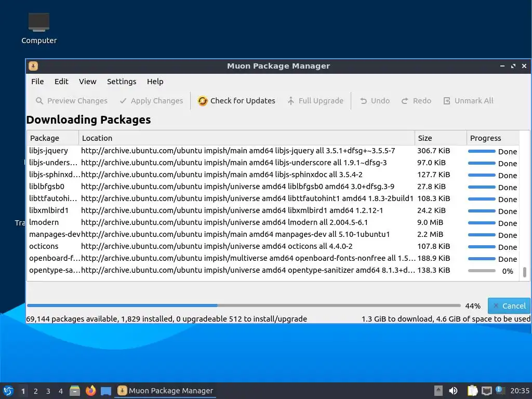
Task: Click the 9.0 MiB size cell
Action: pyautogui.click(x=430, y=222)
